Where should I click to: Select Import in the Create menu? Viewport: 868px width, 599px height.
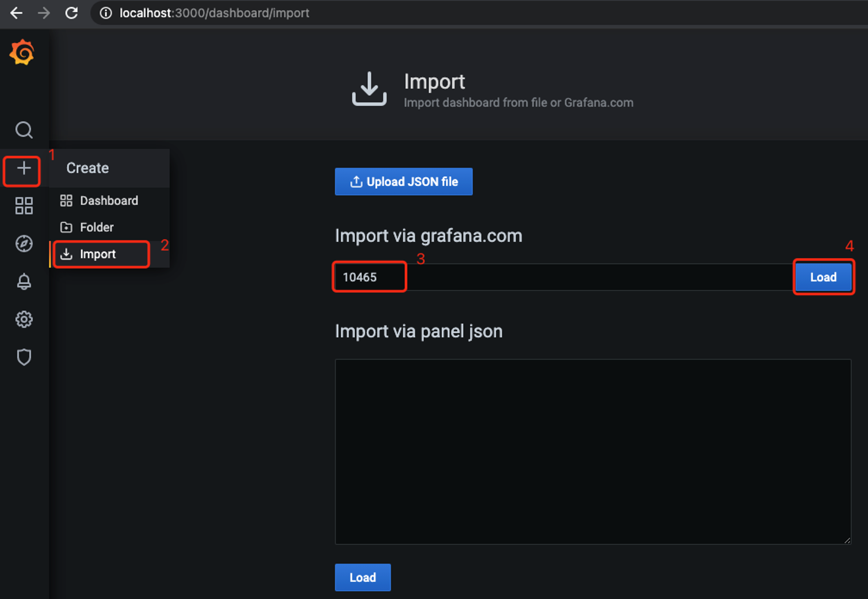point(109,254)
